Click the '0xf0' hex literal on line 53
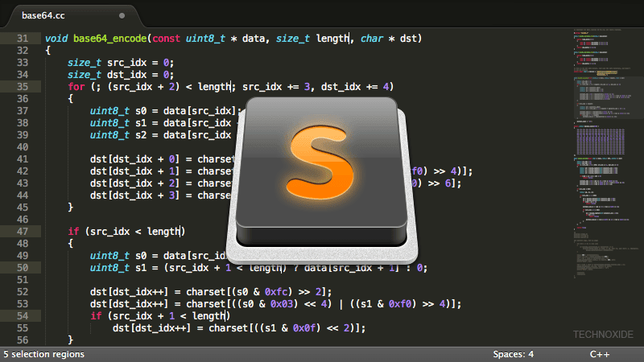The image size is (644, 362). (400, 304)
